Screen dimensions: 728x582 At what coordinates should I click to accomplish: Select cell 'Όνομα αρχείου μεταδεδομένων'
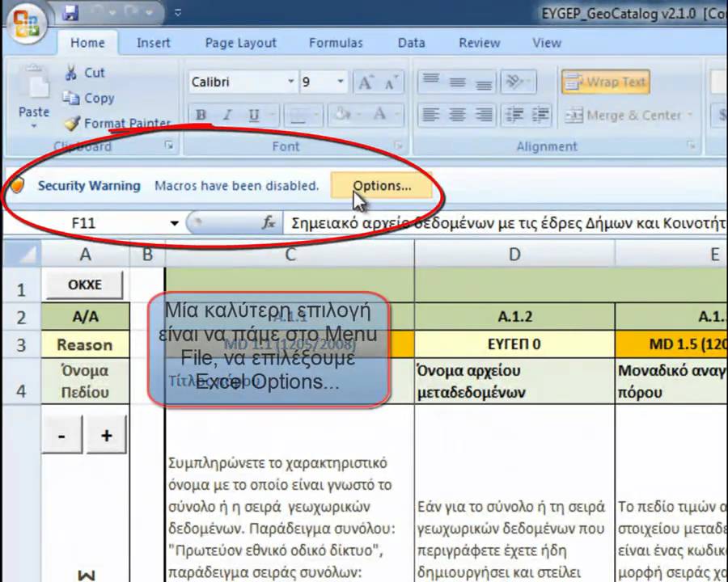click(514, 381)
